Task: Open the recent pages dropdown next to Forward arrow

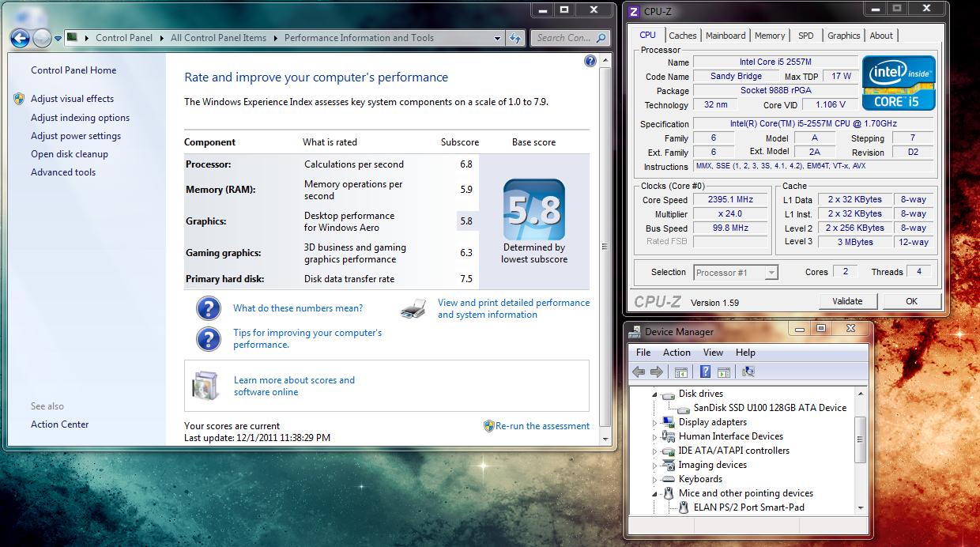Action: pos(58,38)
